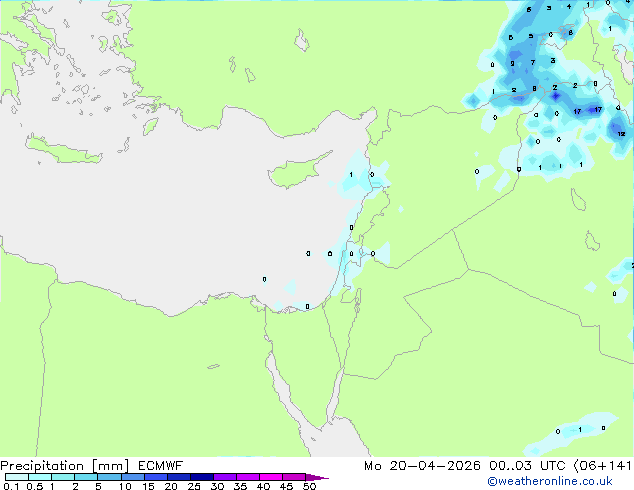This screenshot has width=634, height=490.
Task: Click the 30–35 mm purple legend swatch
Action: tap(225, 477)
